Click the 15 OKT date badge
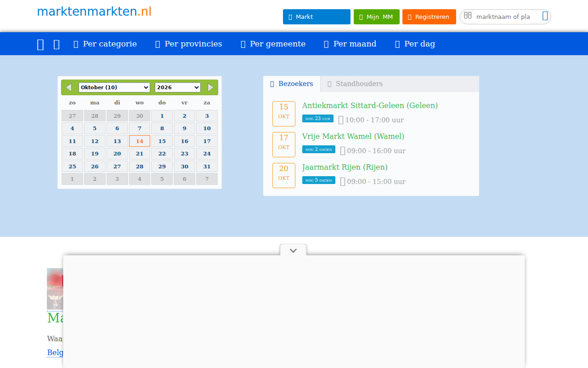 284,114
